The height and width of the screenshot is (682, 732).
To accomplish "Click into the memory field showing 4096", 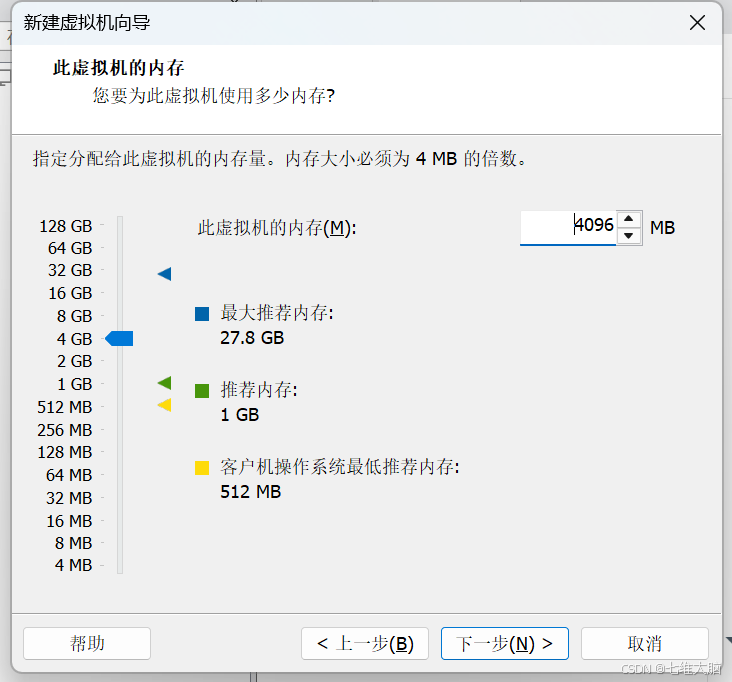I will (x=568, y=227).
